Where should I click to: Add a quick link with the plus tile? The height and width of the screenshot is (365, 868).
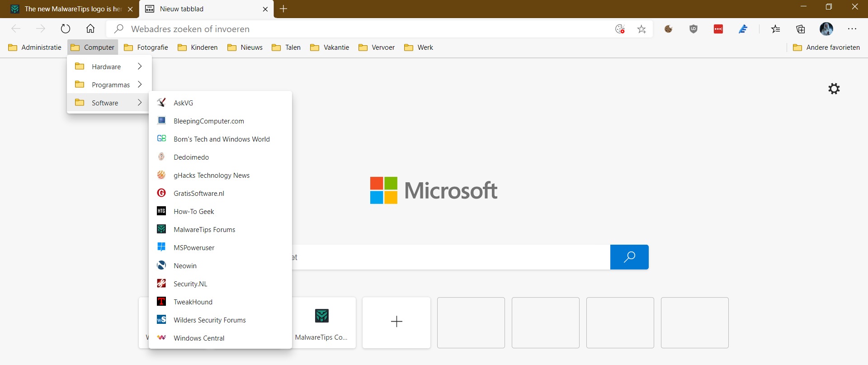pyautogui.click(x=396, y=322)
